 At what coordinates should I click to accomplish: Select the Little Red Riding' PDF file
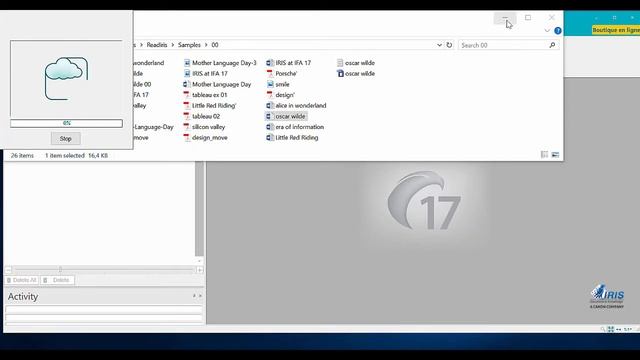pyautogui.click(x=210, y=105)
